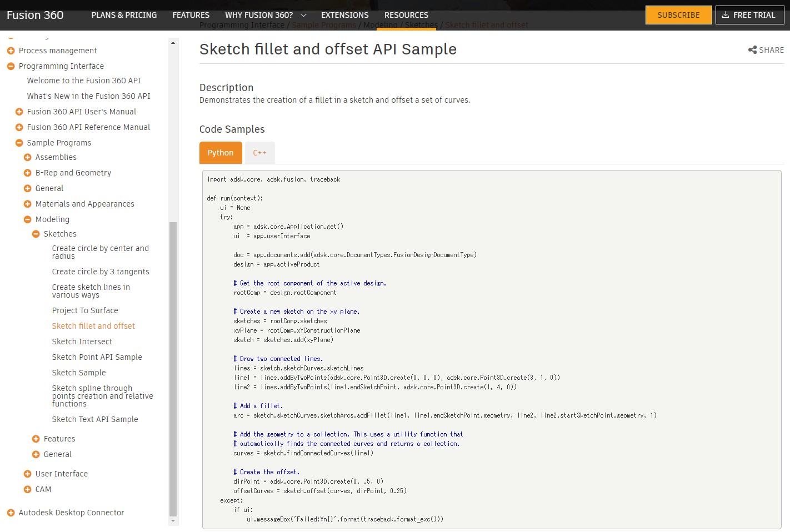Viewport: 790px width, 532px height.
Task: Expand Autodesk Desktop Connector plus icon
Action: (11, 513)
